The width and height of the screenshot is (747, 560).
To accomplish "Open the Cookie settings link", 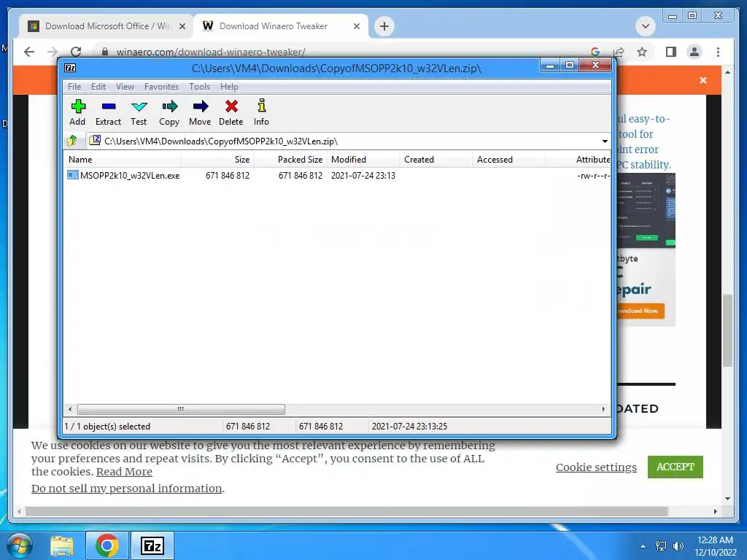I will 596,467.
